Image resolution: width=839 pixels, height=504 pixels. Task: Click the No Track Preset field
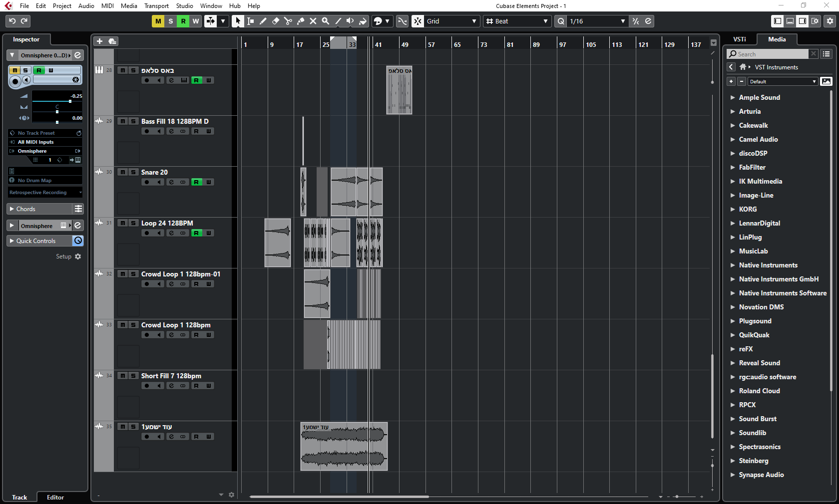coord(45,133)
